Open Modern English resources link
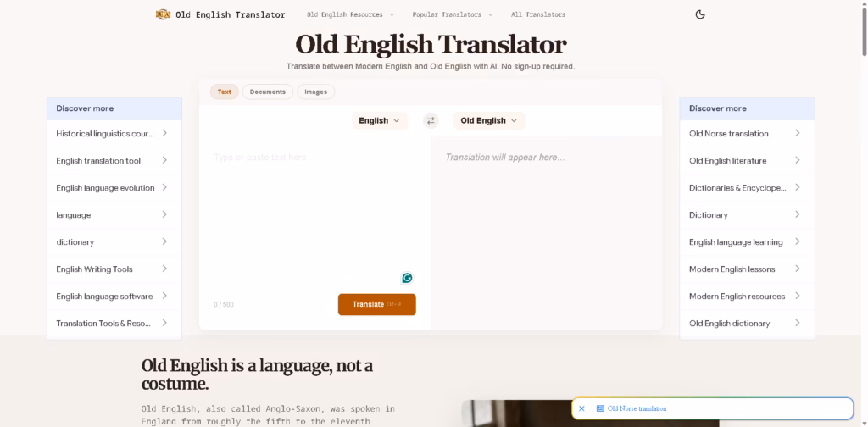The width and height of the screenshot is (868, 427). tap(737, 296)
